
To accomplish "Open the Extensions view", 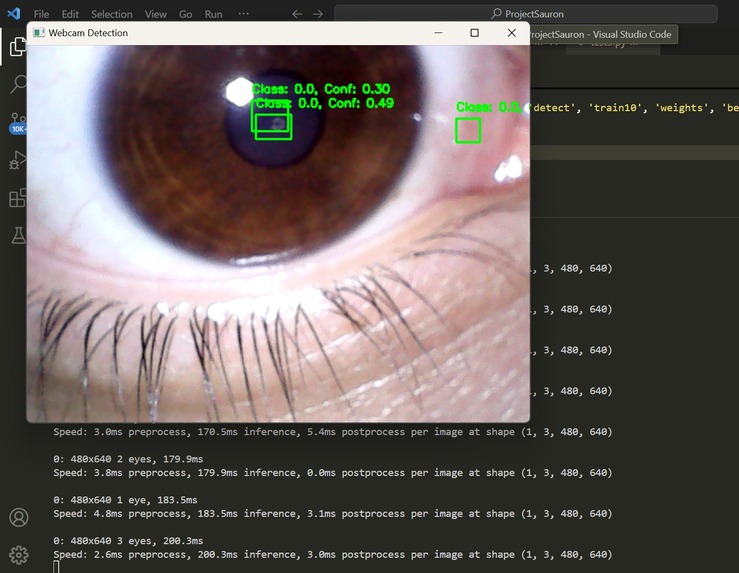I will click(18, 198).
